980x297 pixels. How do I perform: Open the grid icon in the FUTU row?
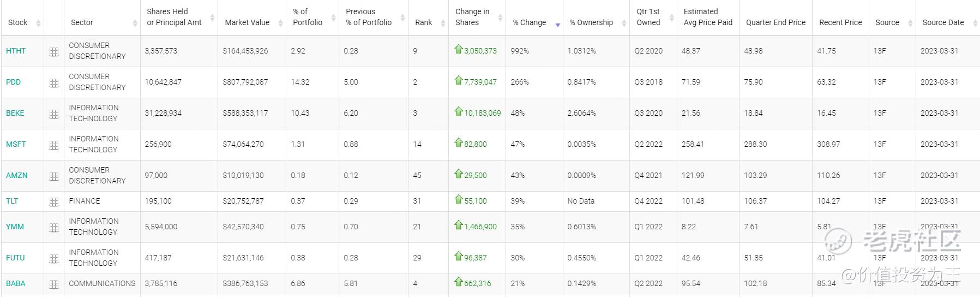coord(54,259)
